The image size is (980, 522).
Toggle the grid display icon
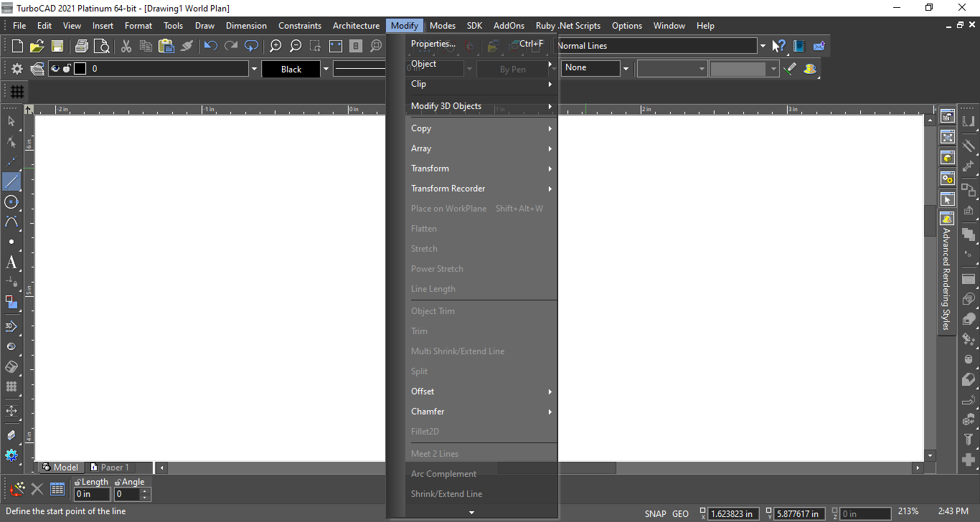coord(17,92)
